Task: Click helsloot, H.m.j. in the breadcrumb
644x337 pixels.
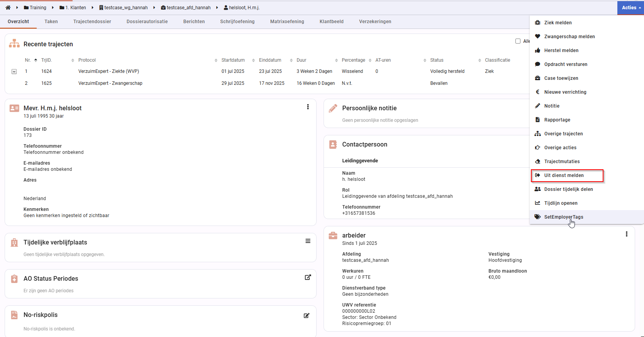Action: click(x=242, y=8)
